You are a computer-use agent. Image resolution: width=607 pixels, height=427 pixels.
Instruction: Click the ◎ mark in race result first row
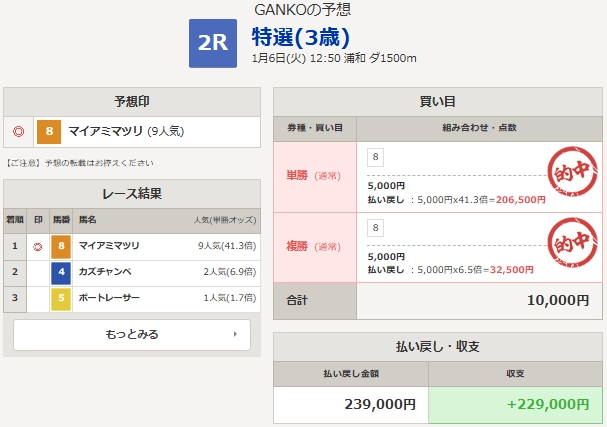point(38,246)
